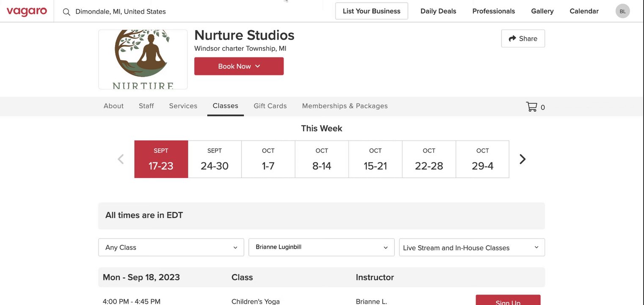Open the shopping cart icon

point(531,107)
